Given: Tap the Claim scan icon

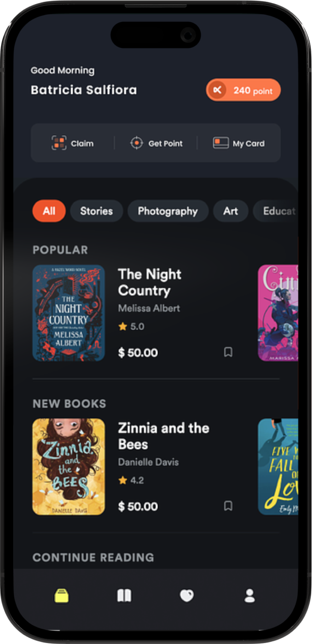Looking at the screenshot, I should [59, 143].
